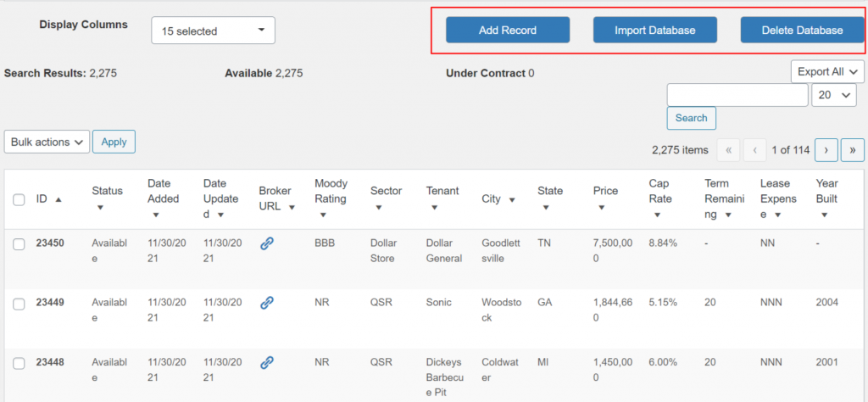This screenshot has width=868, height=402.
Task: Click tenant cell 'Sonic'
Action: click(439, 302)
